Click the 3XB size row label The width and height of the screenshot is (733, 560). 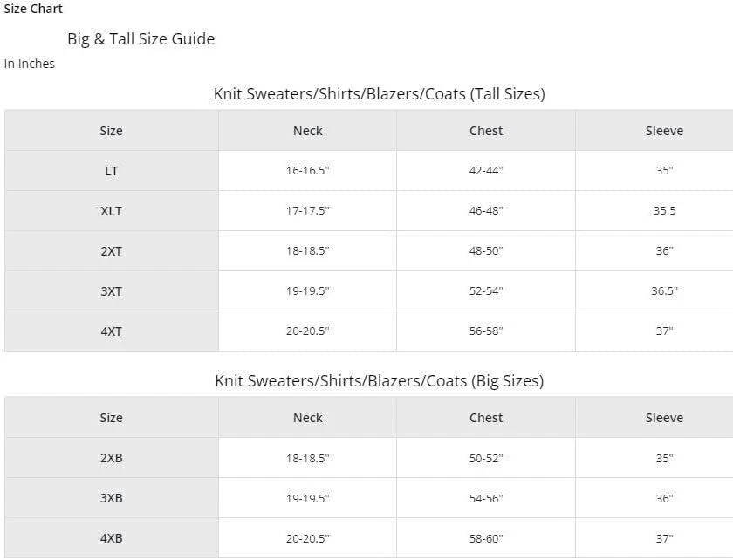click(111, 498)
